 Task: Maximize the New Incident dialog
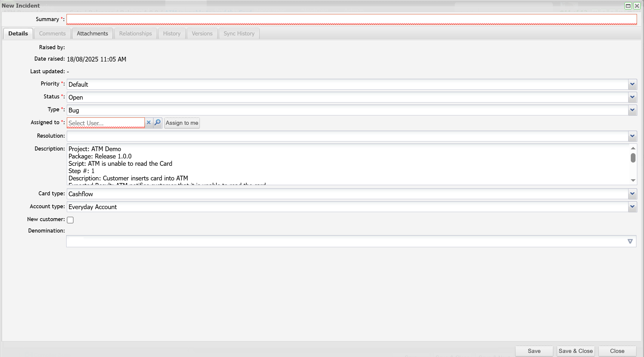pyautogui.click(x=628, y=6)
